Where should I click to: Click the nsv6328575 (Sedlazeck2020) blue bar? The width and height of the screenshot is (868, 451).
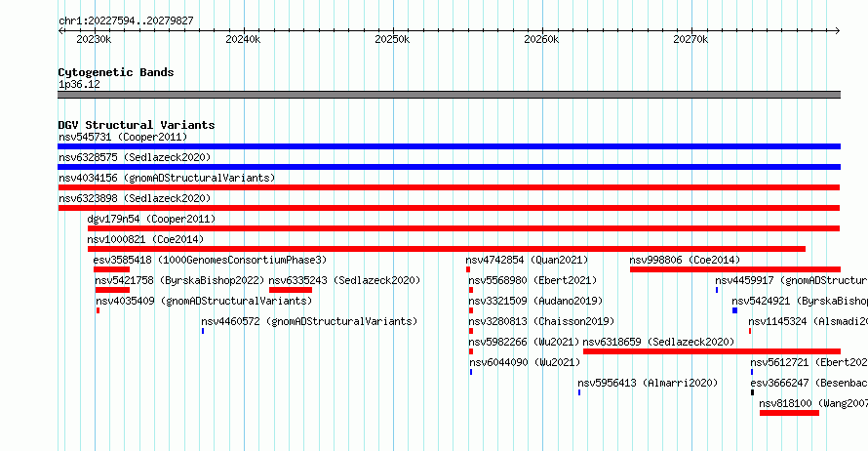(x=449, y=167)
